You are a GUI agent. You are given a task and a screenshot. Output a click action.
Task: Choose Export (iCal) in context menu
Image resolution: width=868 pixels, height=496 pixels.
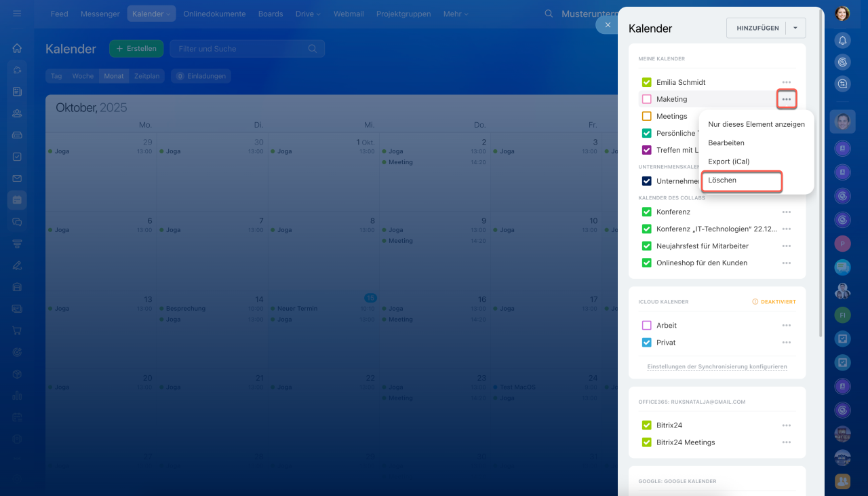(729, 161)
